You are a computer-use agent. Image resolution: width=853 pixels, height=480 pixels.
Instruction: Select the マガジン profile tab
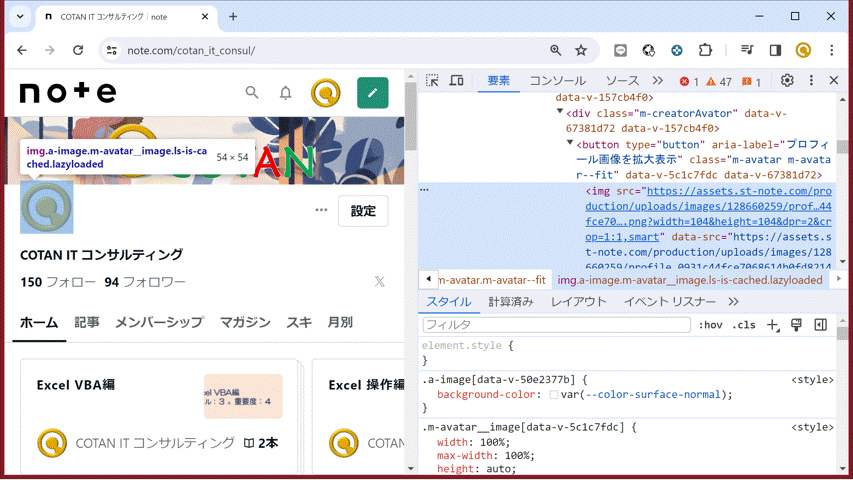click(x=245, y=322)
